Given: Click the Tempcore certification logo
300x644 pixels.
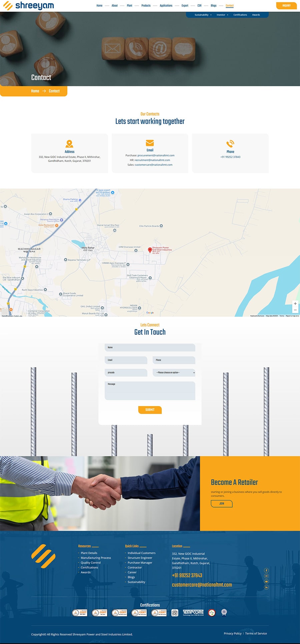Looking at the screenshot, I should click(193, 613).
